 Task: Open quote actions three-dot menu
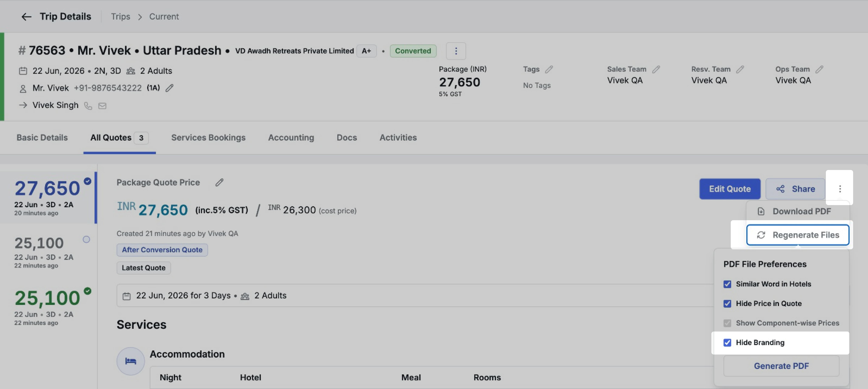(840, 189)
